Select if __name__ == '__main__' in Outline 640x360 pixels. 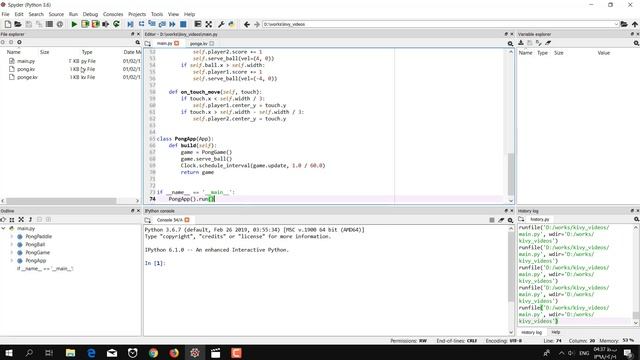[45, 269]
